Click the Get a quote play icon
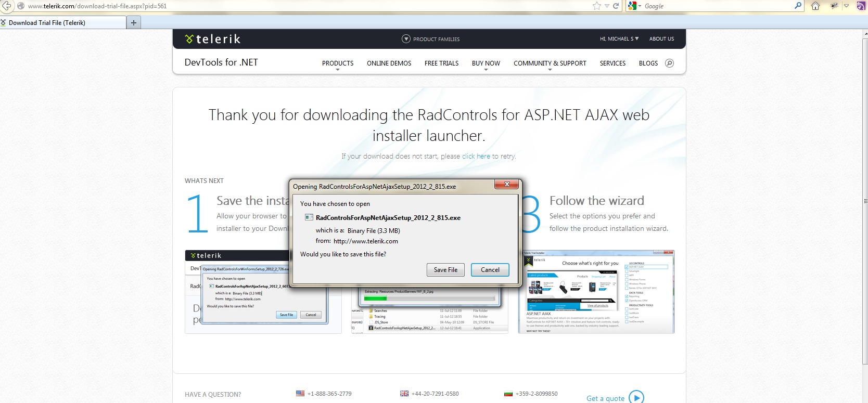The height and width of the screenshot is (403, 868). pos(636,398)
